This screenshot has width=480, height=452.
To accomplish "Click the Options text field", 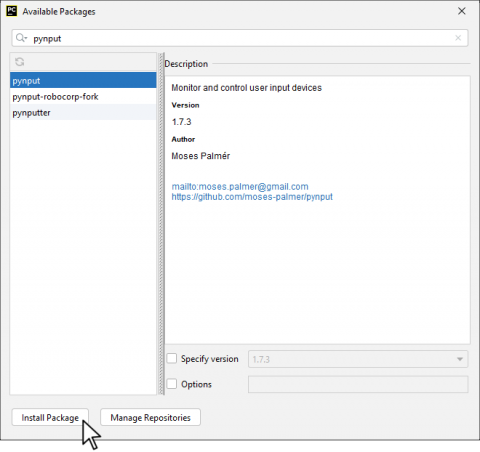I will click(x=358, y=384).
